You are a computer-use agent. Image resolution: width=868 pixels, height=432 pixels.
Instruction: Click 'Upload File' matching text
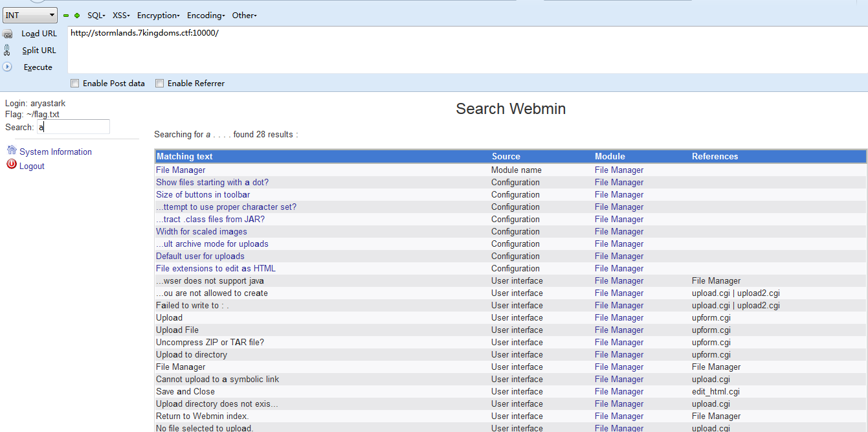pyautogui.click(x=177, y=330)
